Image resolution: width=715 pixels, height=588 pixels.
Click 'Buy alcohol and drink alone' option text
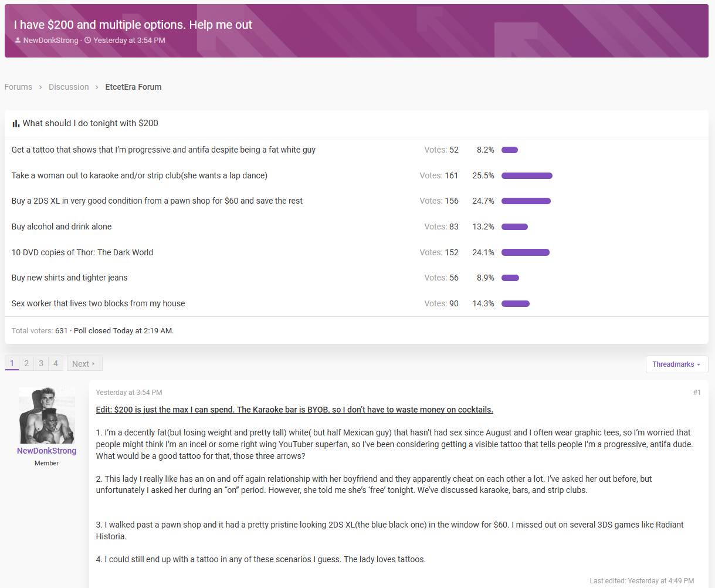click(62, 227)
